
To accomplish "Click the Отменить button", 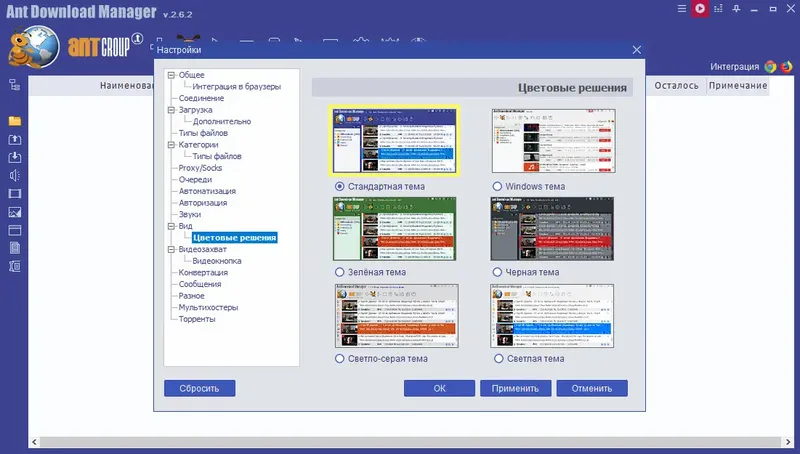I will (x=592, y=388).
